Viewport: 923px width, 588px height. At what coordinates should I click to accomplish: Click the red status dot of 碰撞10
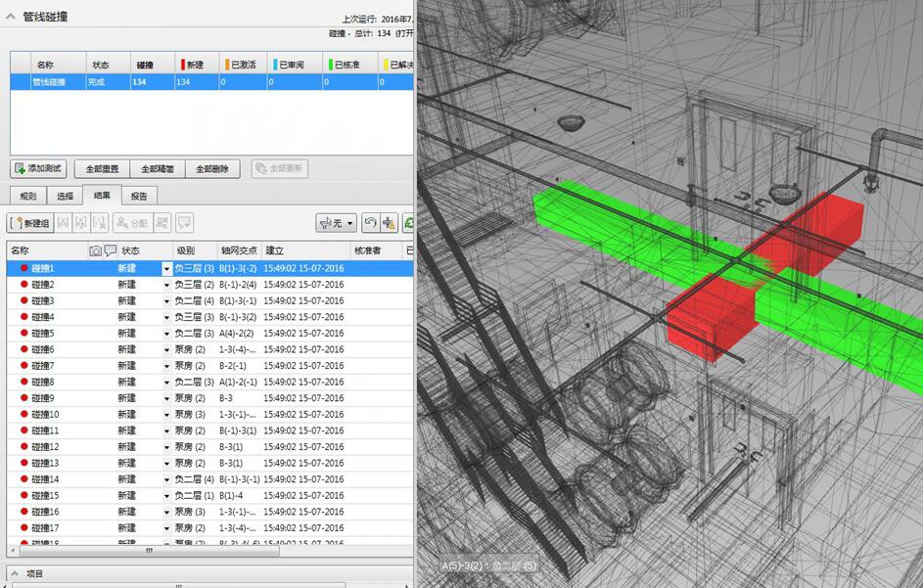[x=23, y=414]
